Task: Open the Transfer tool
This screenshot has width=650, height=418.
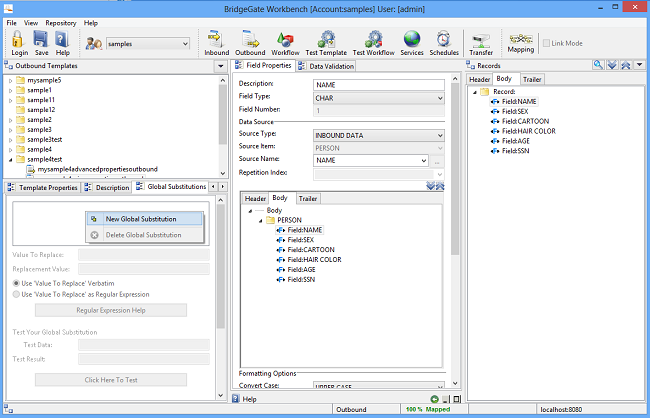Action: (x=481, y=41)
